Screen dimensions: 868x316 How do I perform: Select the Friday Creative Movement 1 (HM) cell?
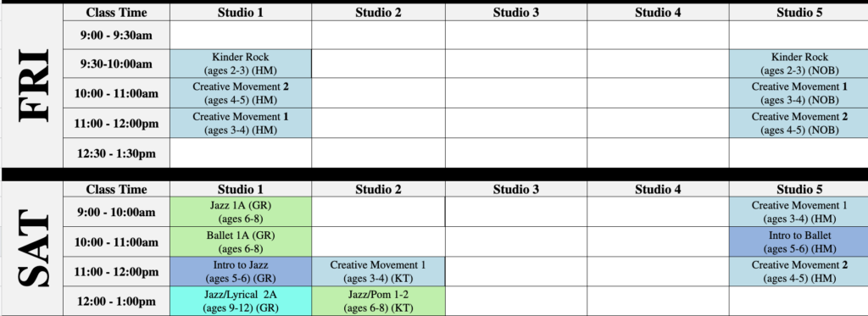(240, 123)
